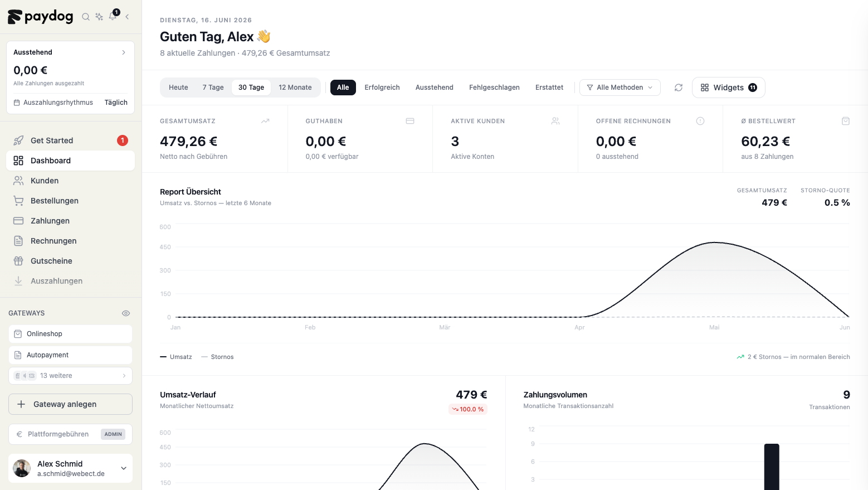Go to Dashboard in the sidebar
Screen dimensions: 868x490
pyautogui.click(x=70, y=161)
